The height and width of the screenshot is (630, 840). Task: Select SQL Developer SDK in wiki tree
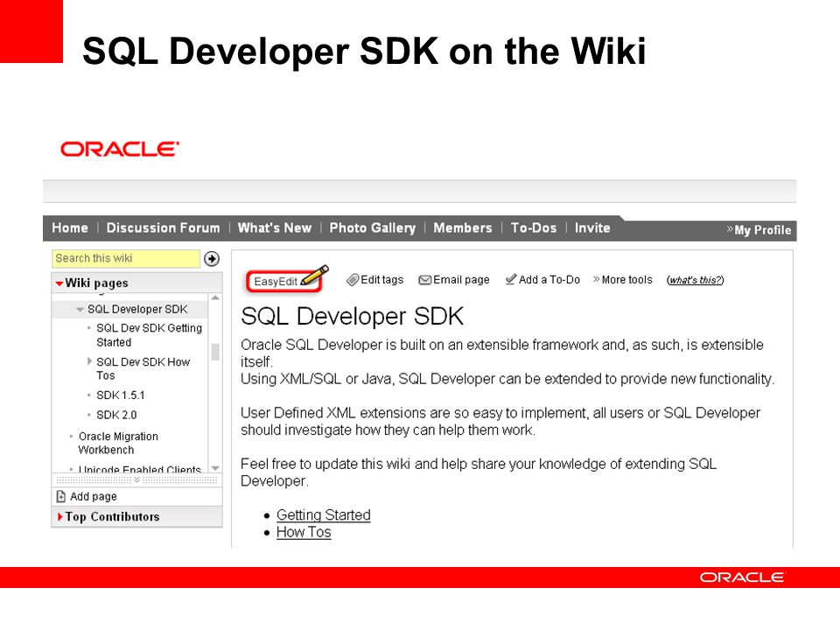(x=137, y=310)
